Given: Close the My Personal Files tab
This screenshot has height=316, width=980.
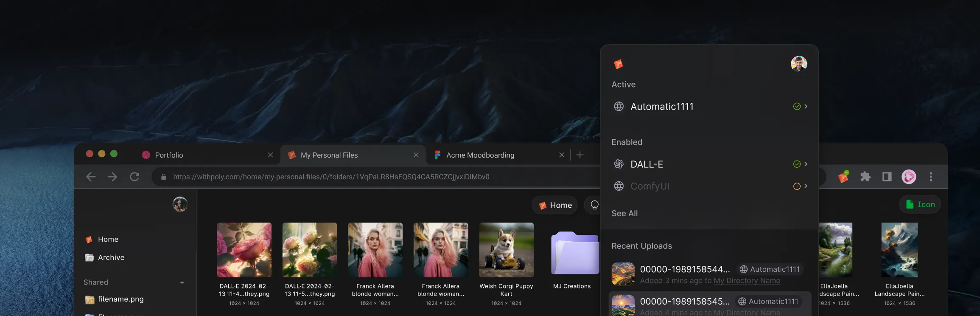Looking at the screenshot, I should coord(416,155).
